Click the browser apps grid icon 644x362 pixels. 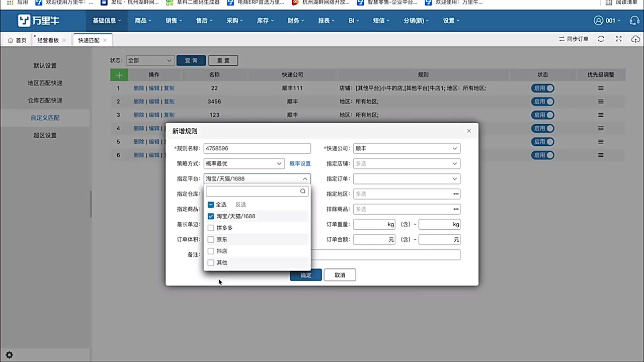point(10,3)
